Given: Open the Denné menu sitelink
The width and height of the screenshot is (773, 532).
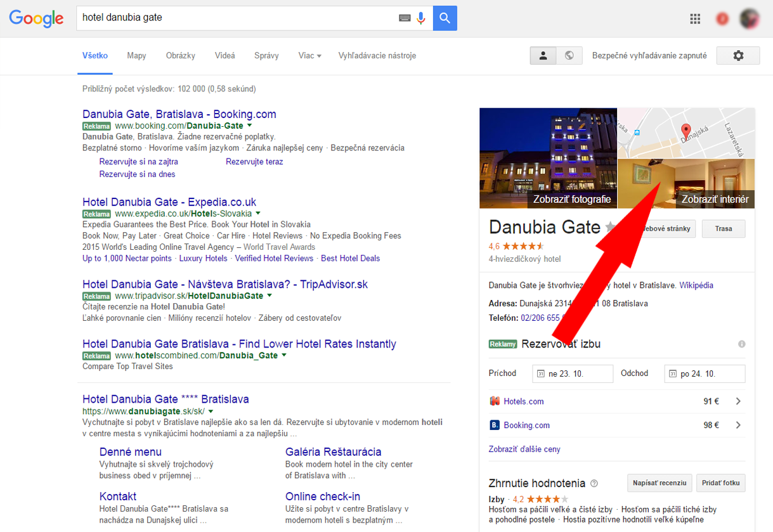Looking at the screenshot, I should tap(131, 452).
